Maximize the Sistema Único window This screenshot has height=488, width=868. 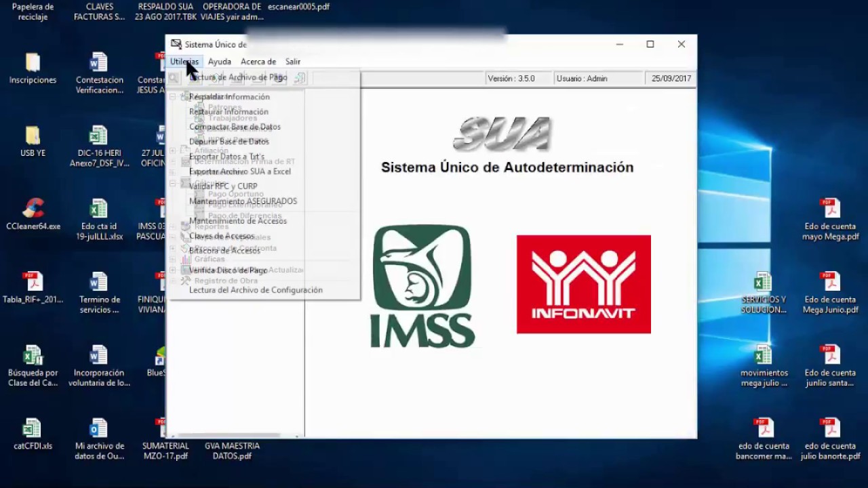tap(650, 45)
